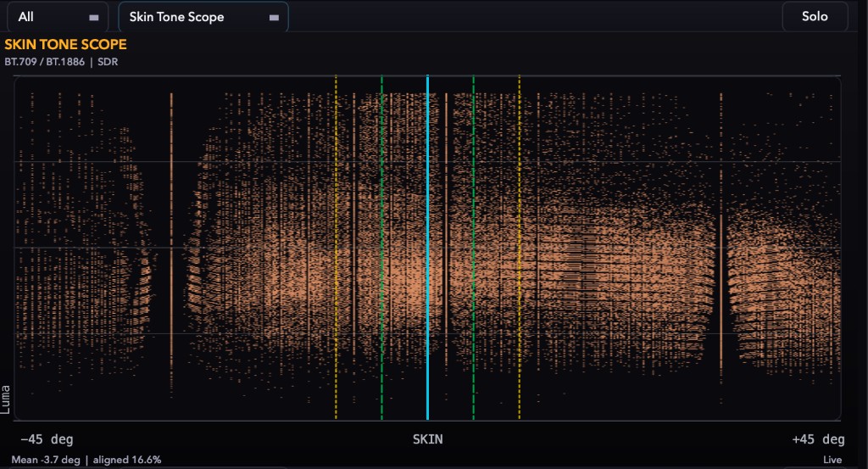
Task: Click the left green dashed tolerance line
Action: (381, 248)
